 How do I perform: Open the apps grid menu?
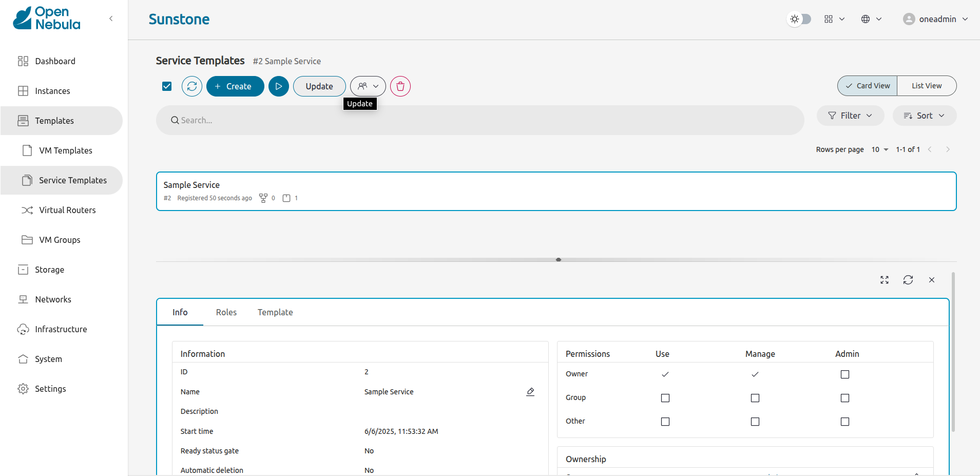[x=828, y=19]
